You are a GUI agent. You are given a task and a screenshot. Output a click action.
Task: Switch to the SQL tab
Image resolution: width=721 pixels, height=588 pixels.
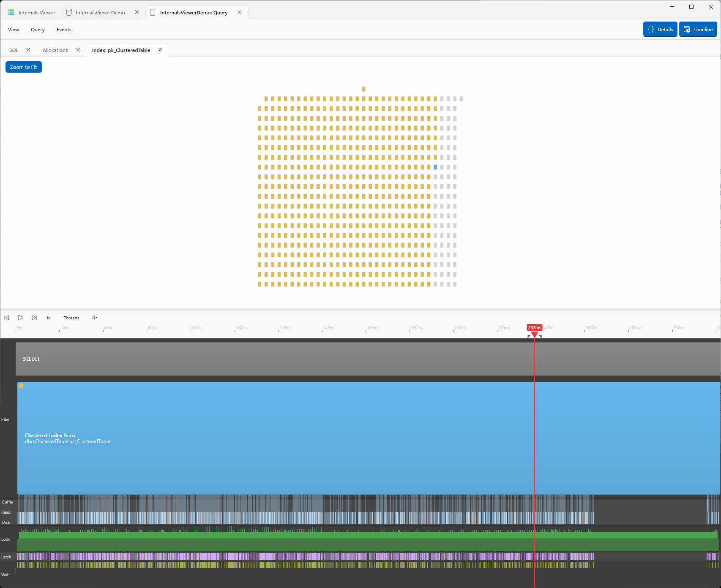click(x=14, y=50)
